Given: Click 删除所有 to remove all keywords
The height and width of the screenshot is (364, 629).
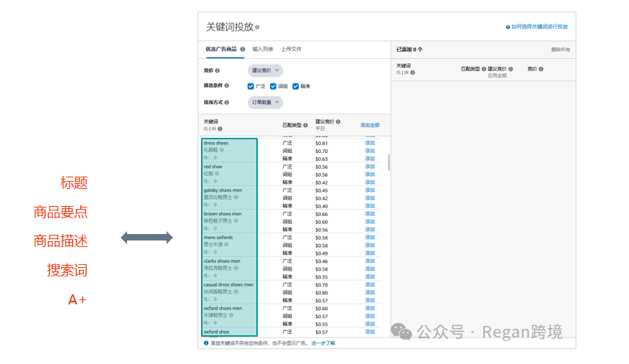Looking at the screenshot, I should (x=560, y=50).
